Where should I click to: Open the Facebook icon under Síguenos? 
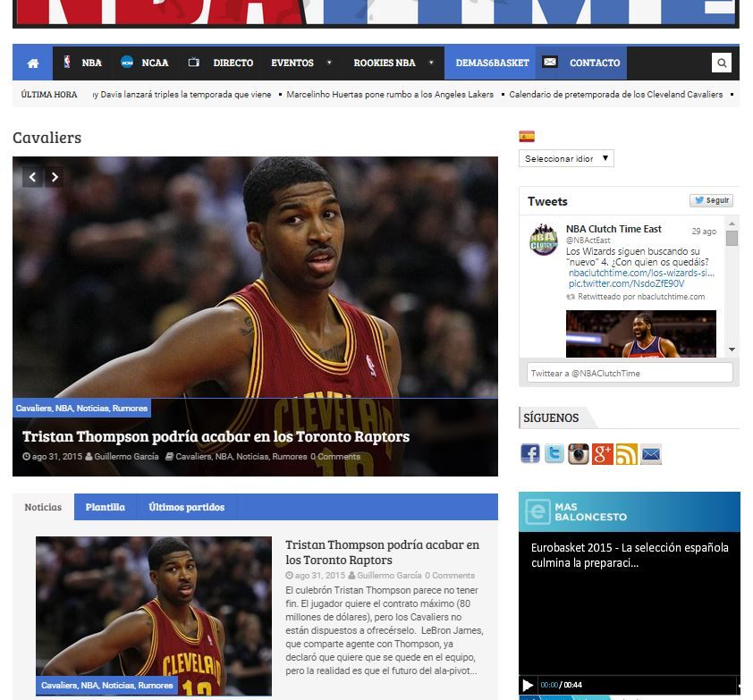tap(530, 454)
